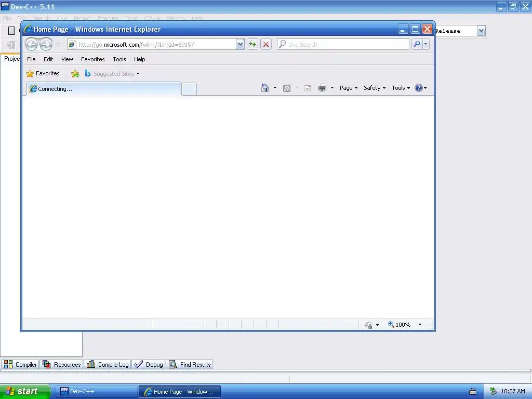Viewport: 532px width, 399px height.
Task: Open the File menu in Internet Explorer
Action: (x=31, y=59)
